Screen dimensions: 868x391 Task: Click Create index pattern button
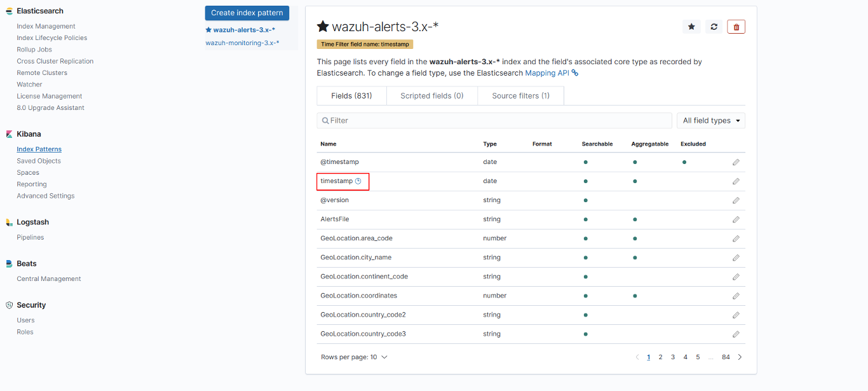click(247, 13)
